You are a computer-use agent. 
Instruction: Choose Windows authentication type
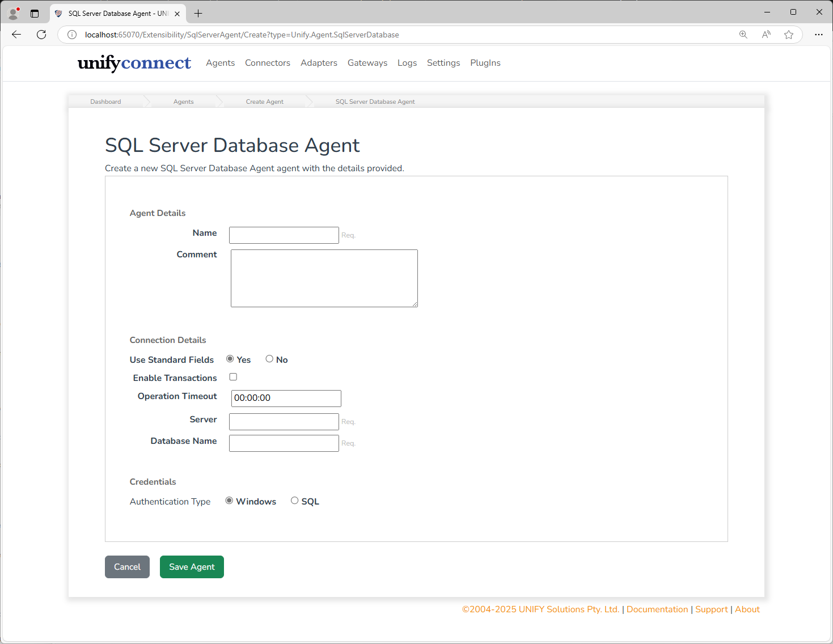(230, 501)
